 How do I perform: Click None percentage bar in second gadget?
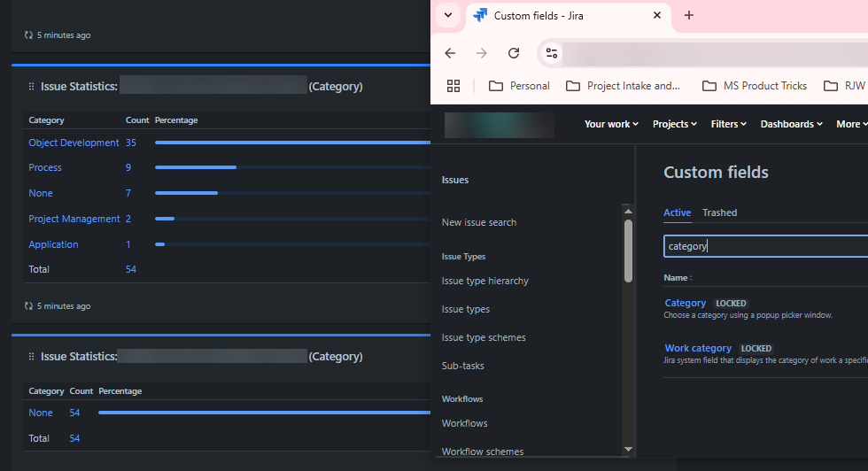tap(264, 413)
